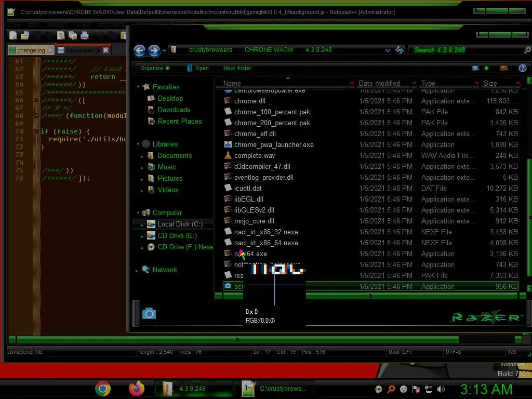Screen dimensions: 532x399
Task: Select the chrome_pwa_launcher.exe file
Action: [274, 145]
